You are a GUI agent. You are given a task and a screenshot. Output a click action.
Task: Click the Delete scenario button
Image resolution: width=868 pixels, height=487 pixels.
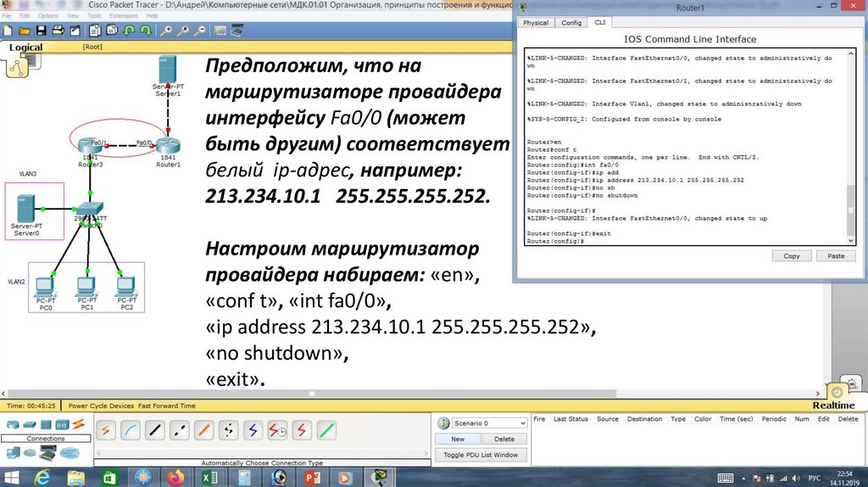pyautogui.click(x=504, y=439)
